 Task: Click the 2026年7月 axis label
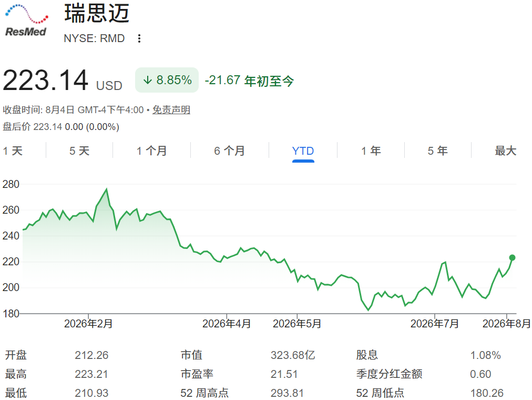click(x=435, y=324)
